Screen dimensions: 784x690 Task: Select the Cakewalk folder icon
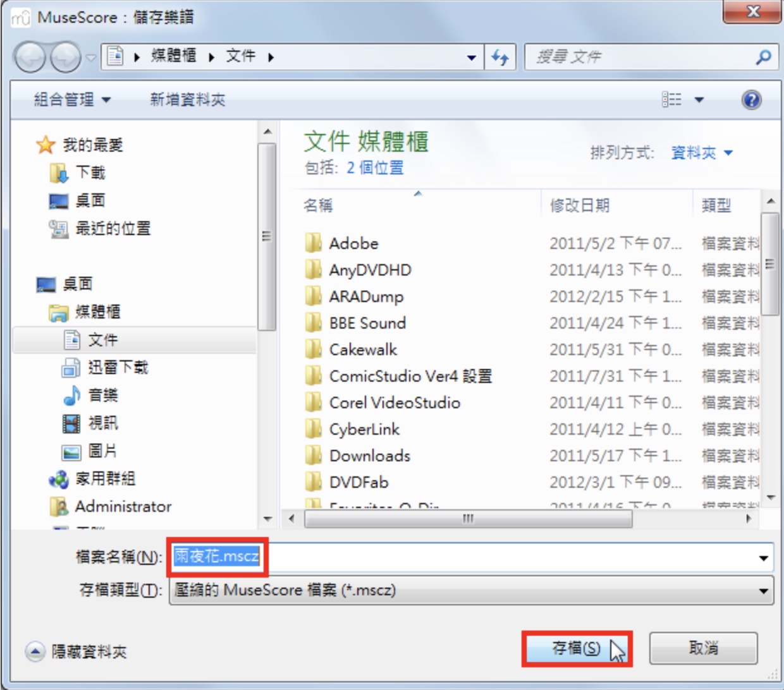coord(313,349)
